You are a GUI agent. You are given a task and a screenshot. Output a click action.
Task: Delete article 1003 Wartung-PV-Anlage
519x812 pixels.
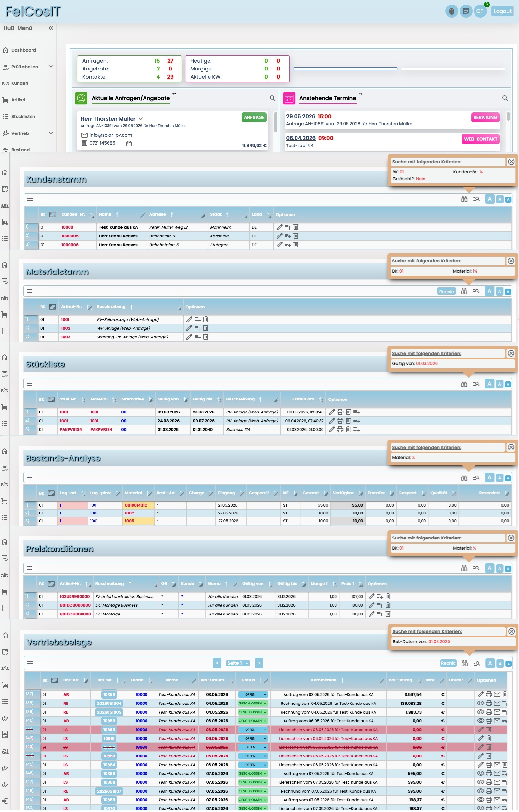pyautogui.click(x=205, y=337)
